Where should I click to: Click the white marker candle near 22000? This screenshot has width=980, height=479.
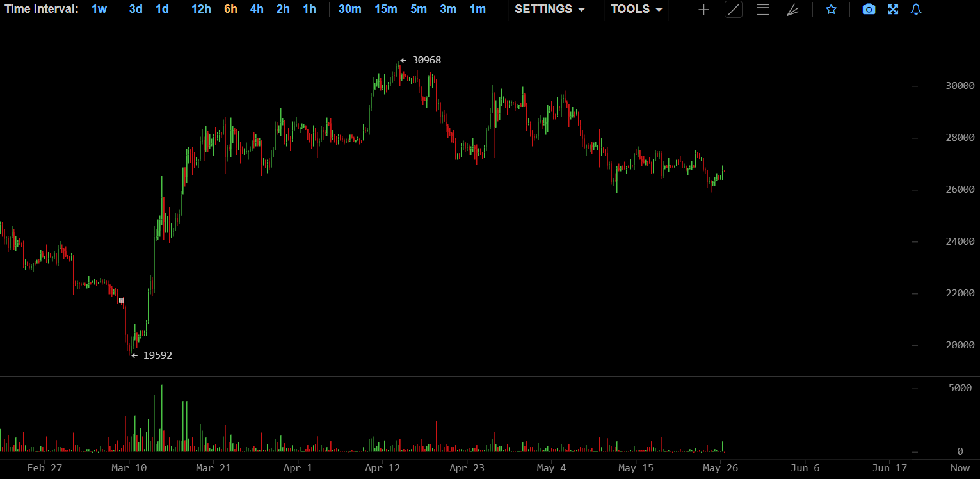click(x=122, y=300)
